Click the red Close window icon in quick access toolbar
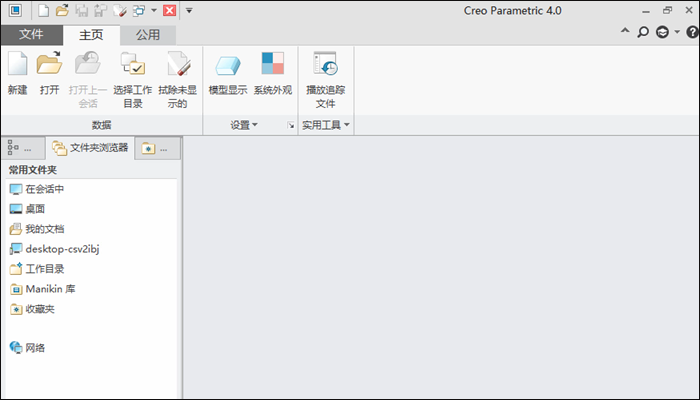Screen dimensions: 700x400 tap(170, 10)
